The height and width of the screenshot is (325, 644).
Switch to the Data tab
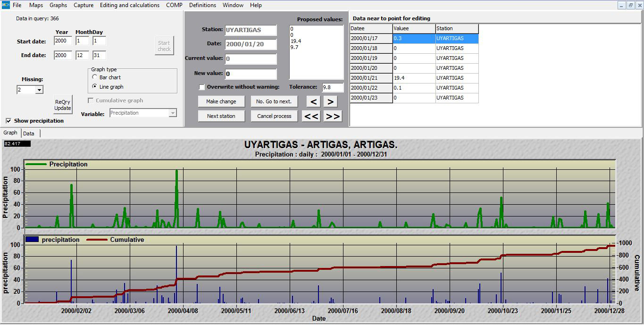(x=29, y=133)
